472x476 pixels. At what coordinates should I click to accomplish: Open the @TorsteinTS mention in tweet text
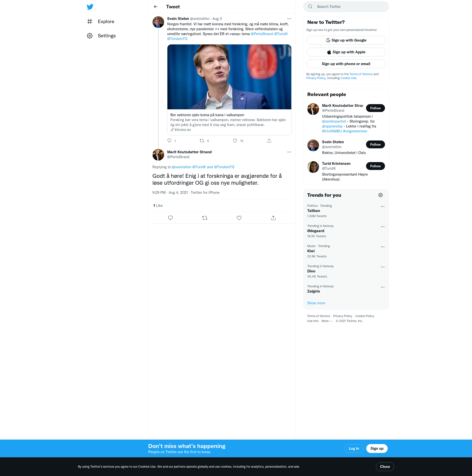[x=177, y=39]
